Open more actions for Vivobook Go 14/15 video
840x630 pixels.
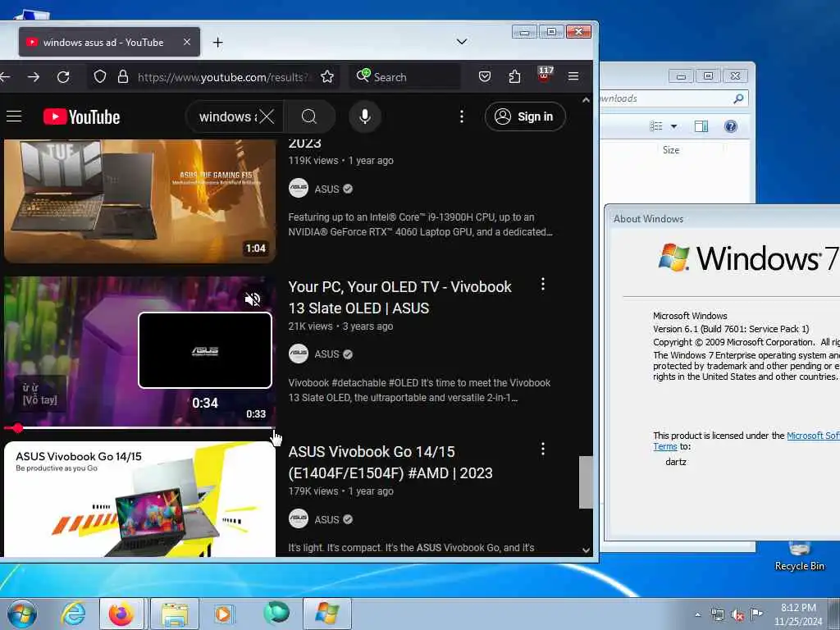pyautogui.click(x=543, y=449)
